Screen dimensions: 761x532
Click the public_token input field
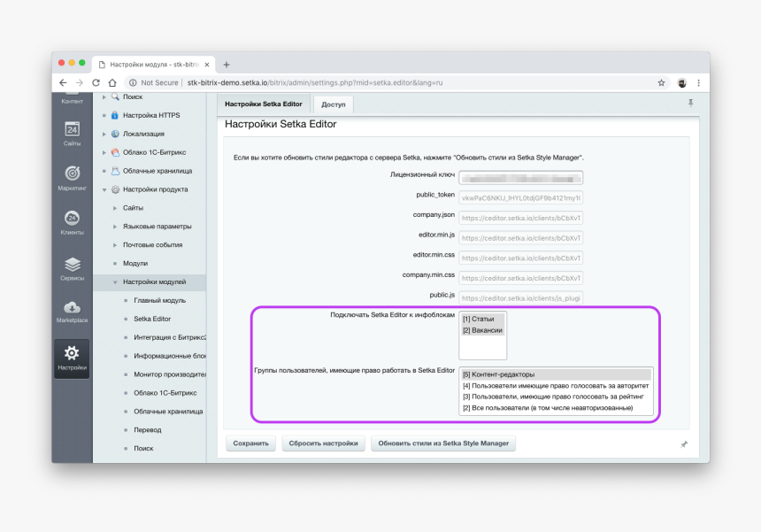(x=520, y=198)
